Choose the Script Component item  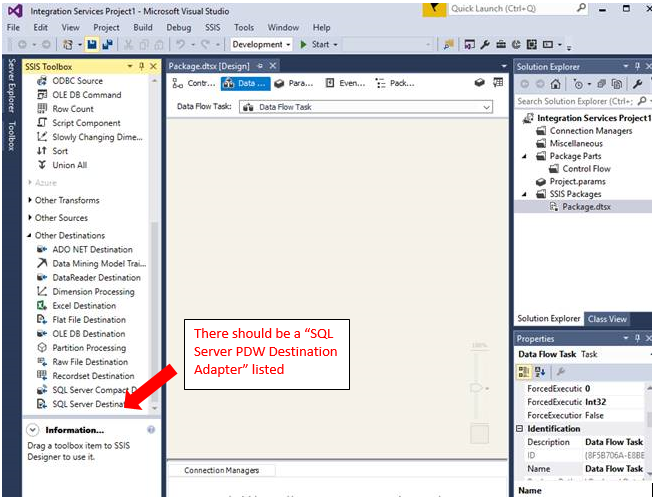coord(86,123)
